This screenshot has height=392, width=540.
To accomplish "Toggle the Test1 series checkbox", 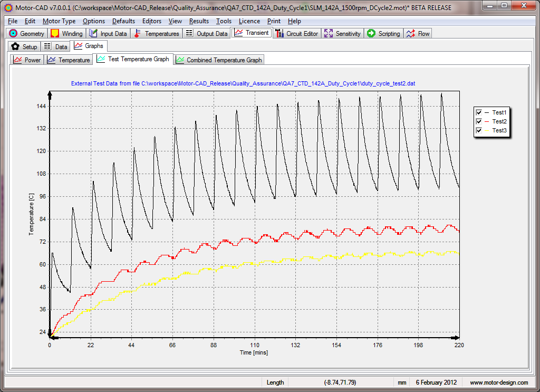I will pyautogui.click(x=479, y=112).
